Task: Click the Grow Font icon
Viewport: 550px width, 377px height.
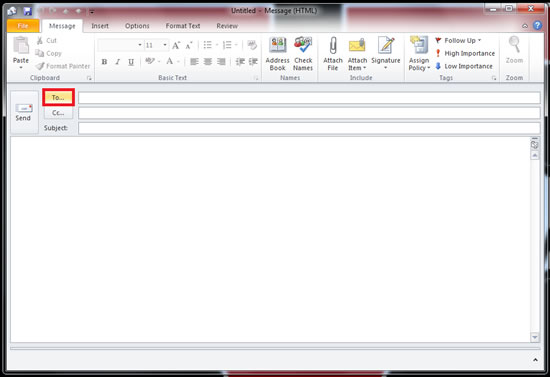Action: [x=176, y=45]
